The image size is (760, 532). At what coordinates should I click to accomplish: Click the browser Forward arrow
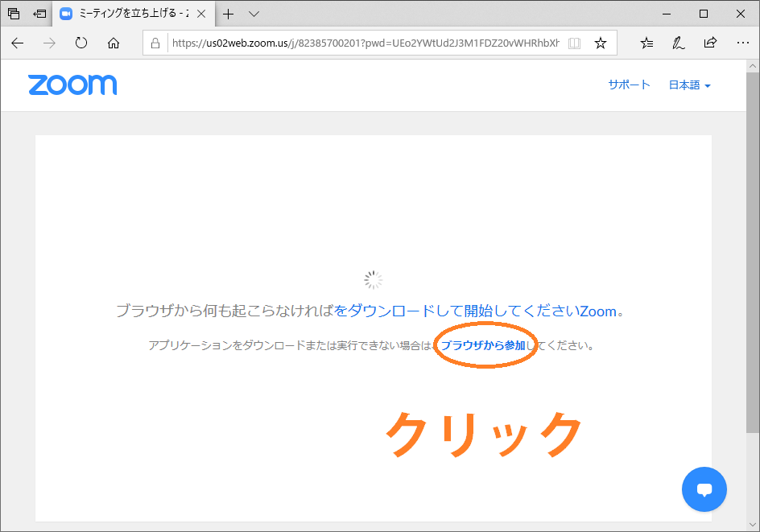[x=49, y=43]
